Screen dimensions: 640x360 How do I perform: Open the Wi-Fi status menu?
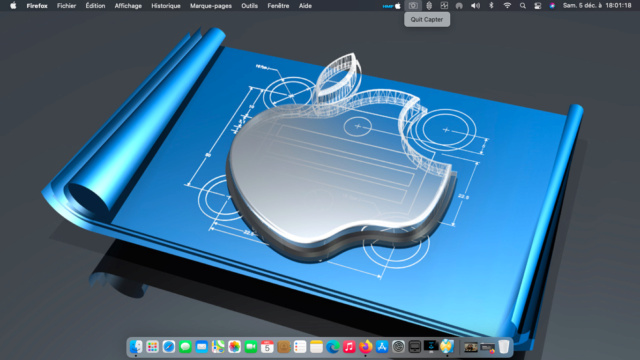pos(507,6)
